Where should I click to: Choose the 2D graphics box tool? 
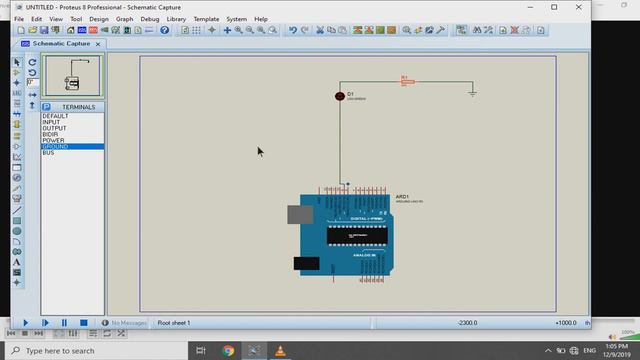pos(17,221)
